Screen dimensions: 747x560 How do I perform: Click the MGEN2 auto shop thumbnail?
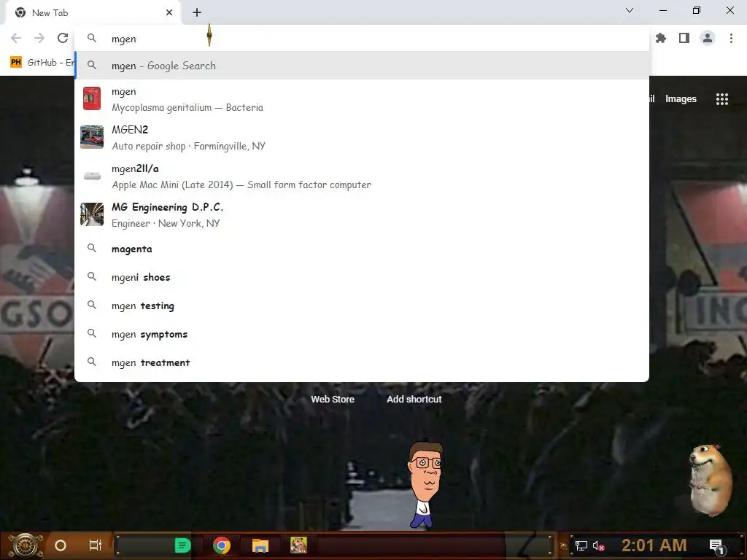[x=92, y=137]
